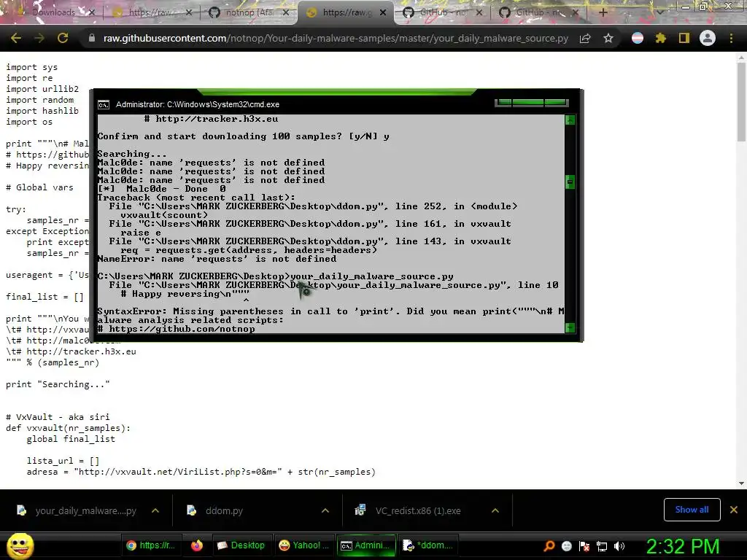Open VC_redist.x86 download options chevron

coord(495,510)
